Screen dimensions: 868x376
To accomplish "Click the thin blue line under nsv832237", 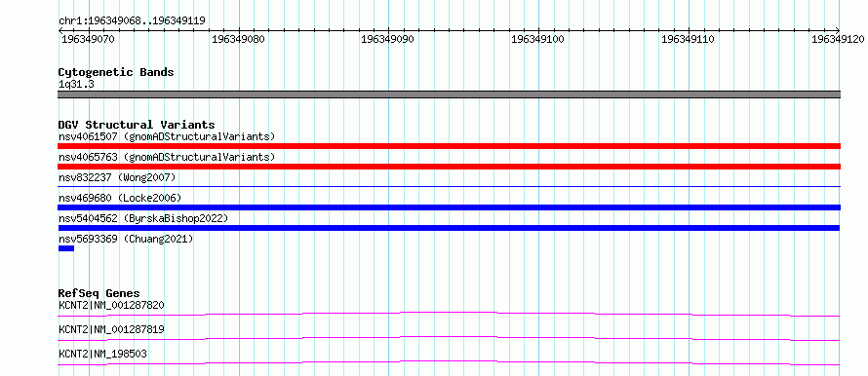I will click(x=449, y=187).
